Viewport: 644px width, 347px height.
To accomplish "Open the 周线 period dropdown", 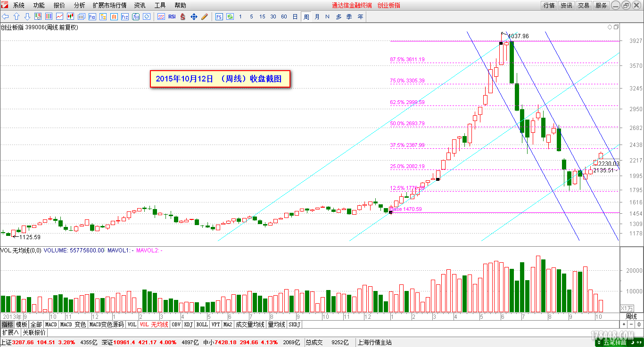I will [631, 316].
